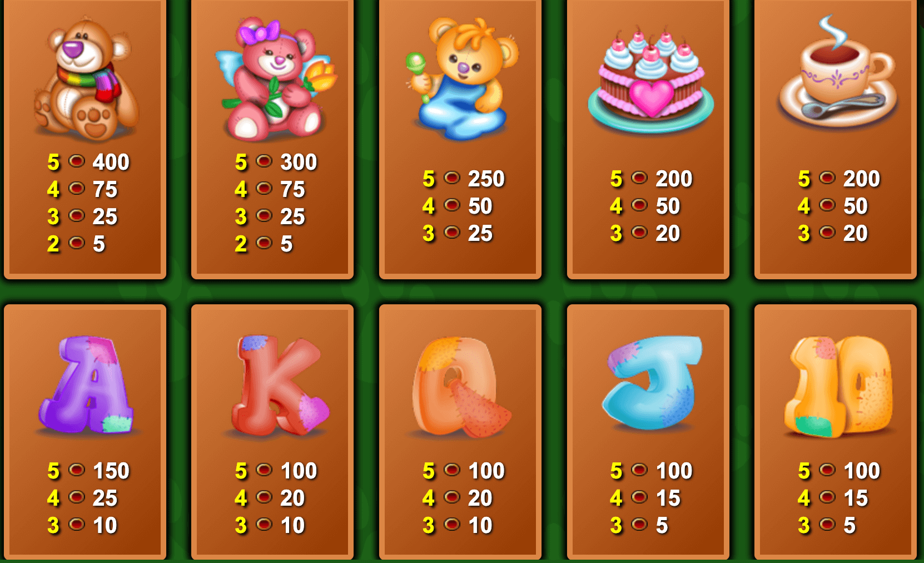
Task: Click the 300 payout under pink bear
Action: click(299, 162)
